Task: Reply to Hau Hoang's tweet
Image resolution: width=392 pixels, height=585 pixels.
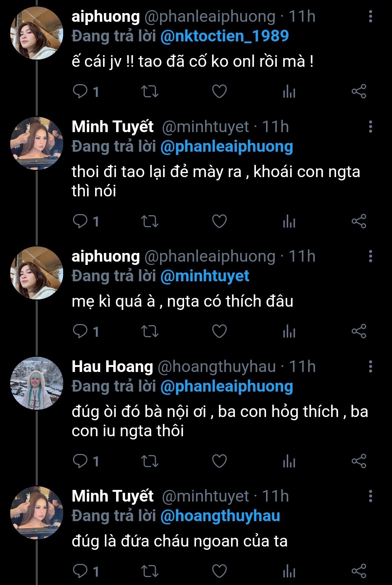Action: tap(81, 461)
